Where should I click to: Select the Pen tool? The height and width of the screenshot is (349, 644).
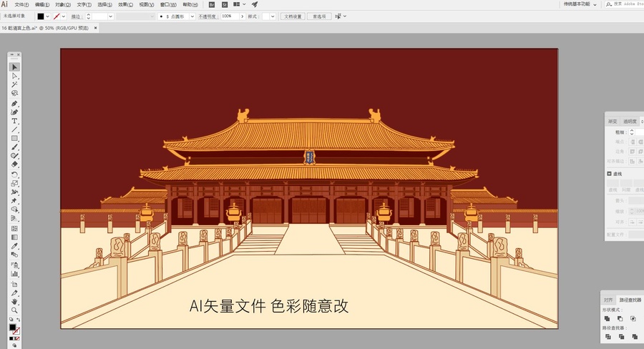tap(14, 104)
